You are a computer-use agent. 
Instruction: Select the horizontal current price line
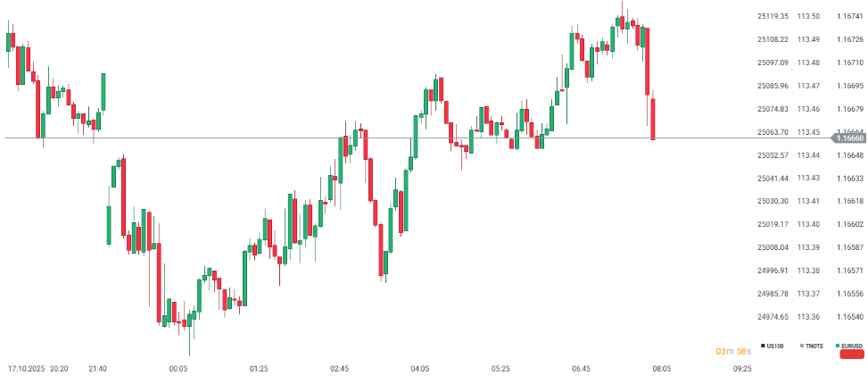(268, 138)
